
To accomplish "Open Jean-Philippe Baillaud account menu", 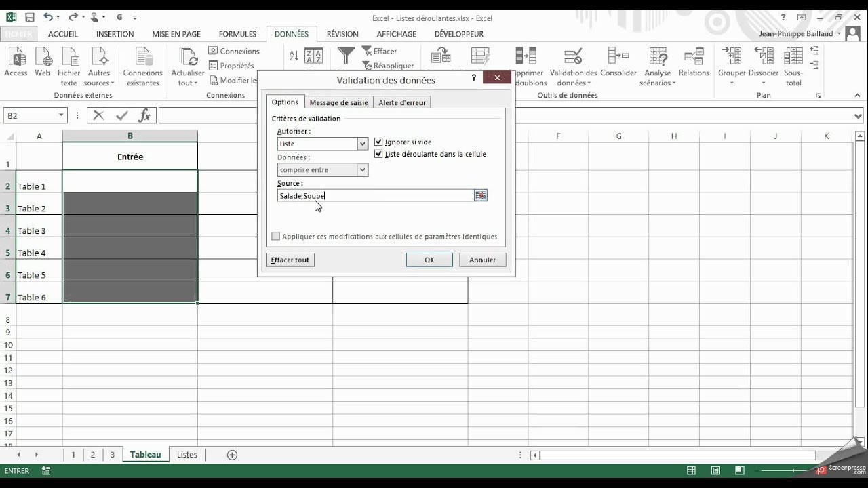I will (x=799, y=34).
